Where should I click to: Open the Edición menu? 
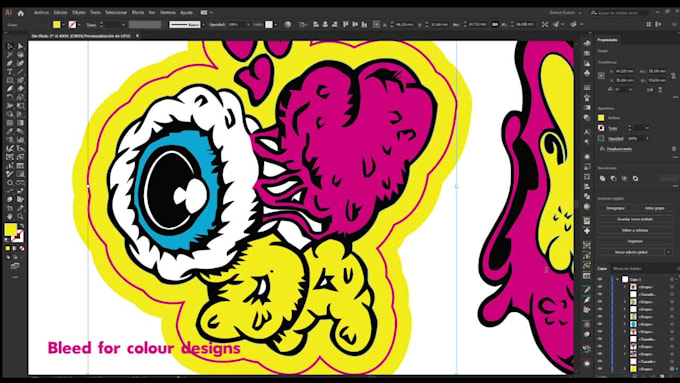pos(60,13)
